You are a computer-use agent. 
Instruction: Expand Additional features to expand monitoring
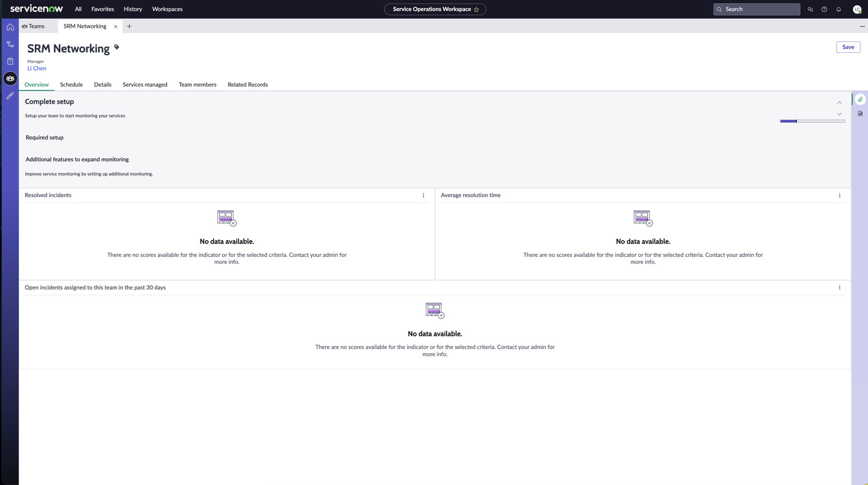77,160
